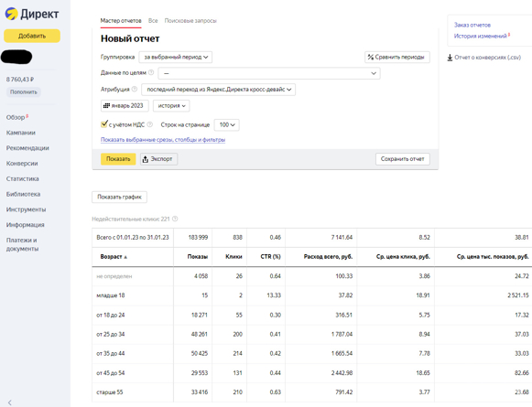Open the Показать выбранные срезы, столбцы и фильтры link

[163, 140]
